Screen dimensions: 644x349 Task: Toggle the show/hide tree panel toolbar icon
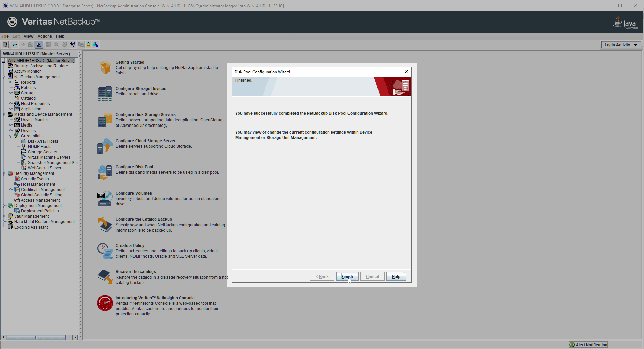[x=39, y=45]
